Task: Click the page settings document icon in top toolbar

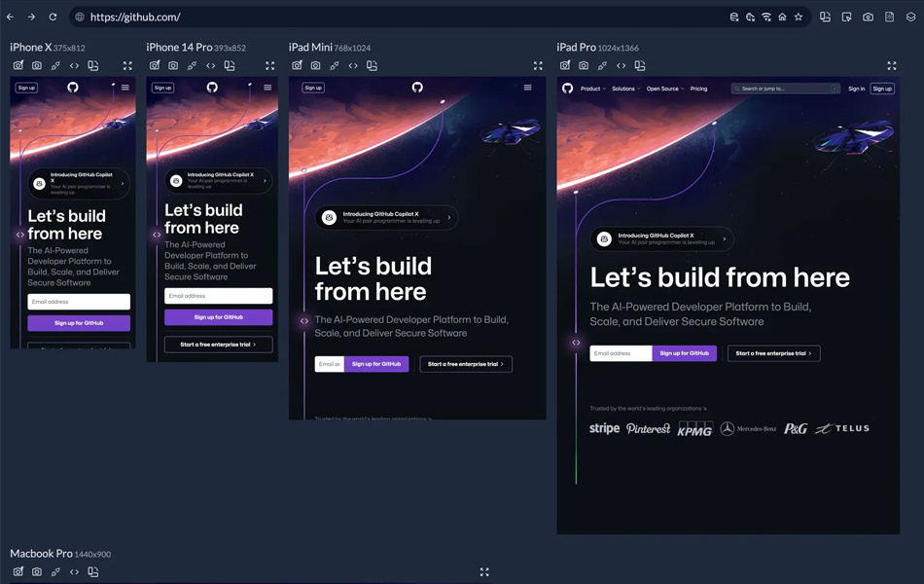Action: pyautogui.click(x=889, y=18)
